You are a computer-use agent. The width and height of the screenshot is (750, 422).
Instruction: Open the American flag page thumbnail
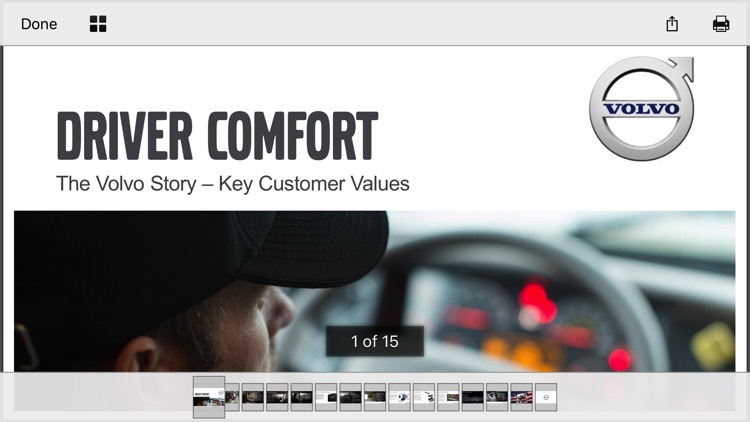(x=521, y=397)
